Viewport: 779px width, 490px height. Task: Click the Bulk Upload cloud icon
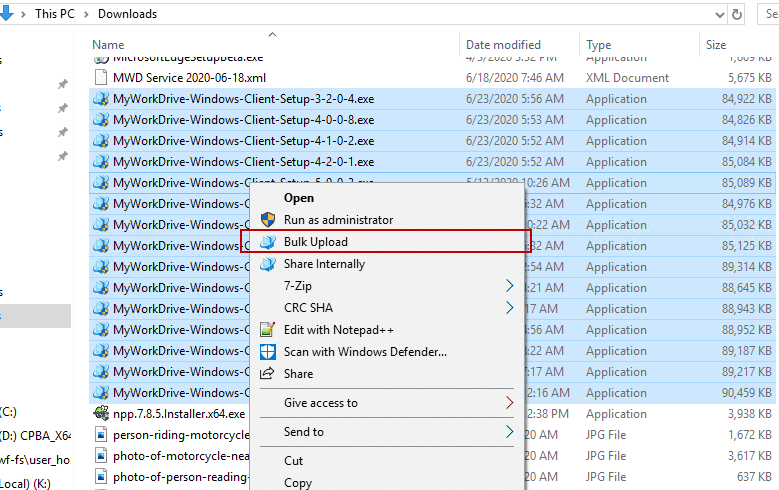click(x=267, y=242)
